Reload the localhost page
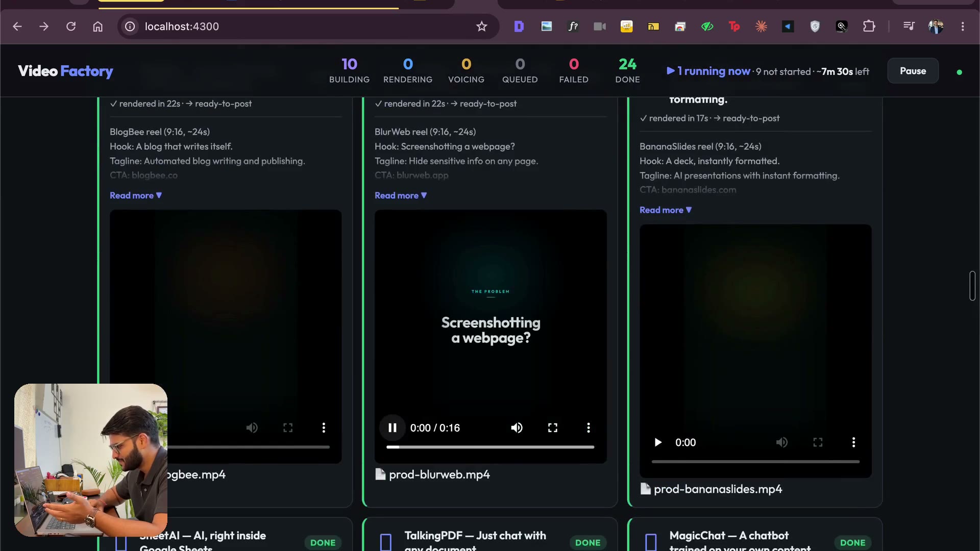Screen dimensions: 980x551 click(71, 27)
